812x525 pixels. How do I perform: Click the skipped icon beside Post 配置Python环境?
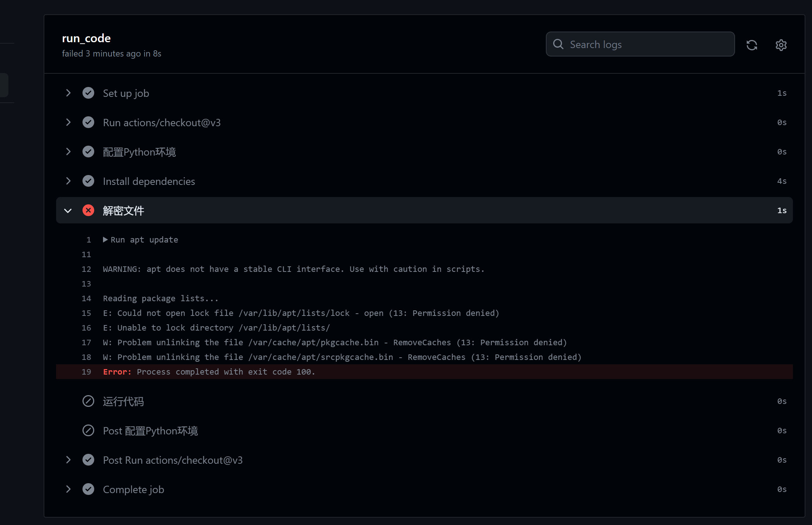pos(88,430)
